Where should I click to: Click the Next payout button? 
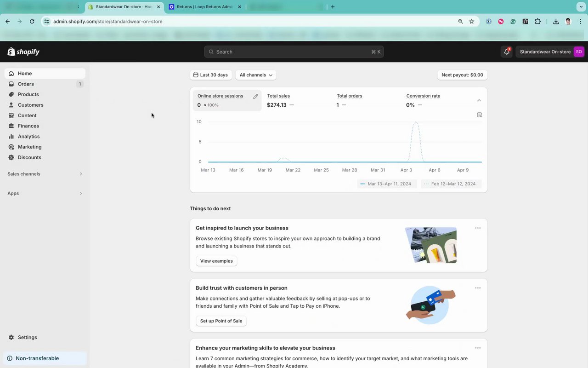[462, 75]
